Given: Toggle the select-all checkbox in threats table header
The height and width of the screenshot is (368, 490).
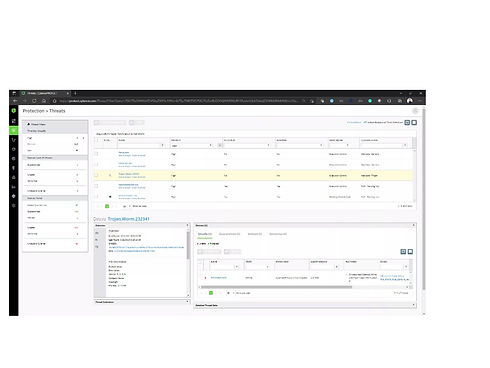Looking at the screenshot, I should tap(97, 140).
